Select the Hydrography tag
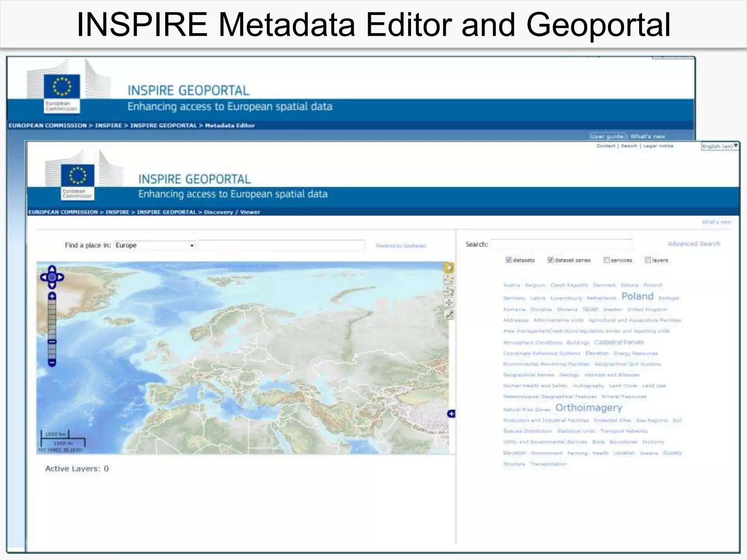 point(588,386)
